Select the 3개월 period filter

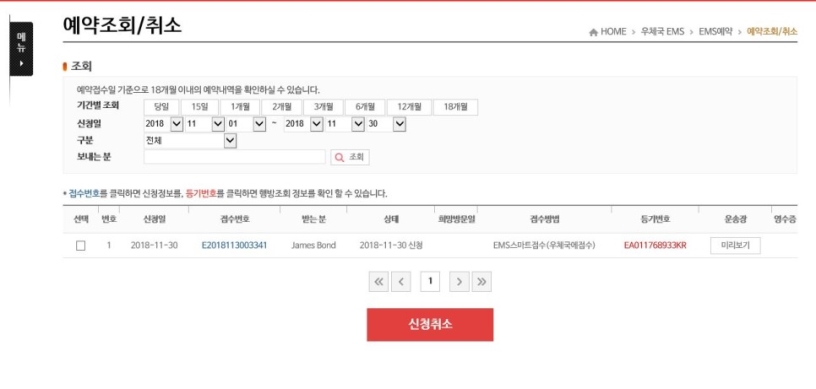pos(323,107)
